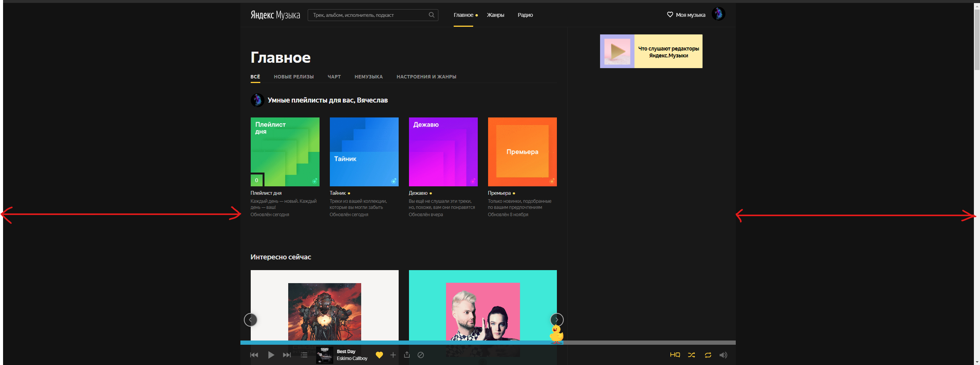This screenshot has height=365, width=980.
Task: Open the Тайник playlist cover
Action: (364, 152)
